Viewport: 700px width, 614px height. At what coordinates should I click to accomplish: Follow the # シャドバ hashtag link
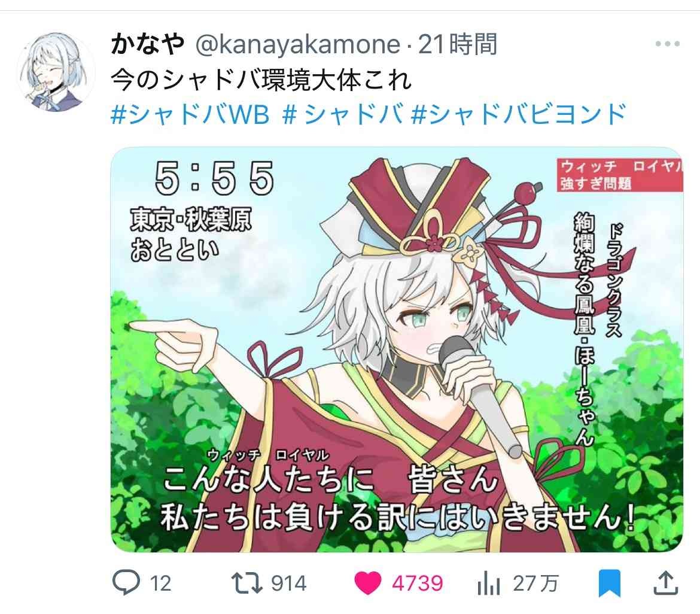343,114
